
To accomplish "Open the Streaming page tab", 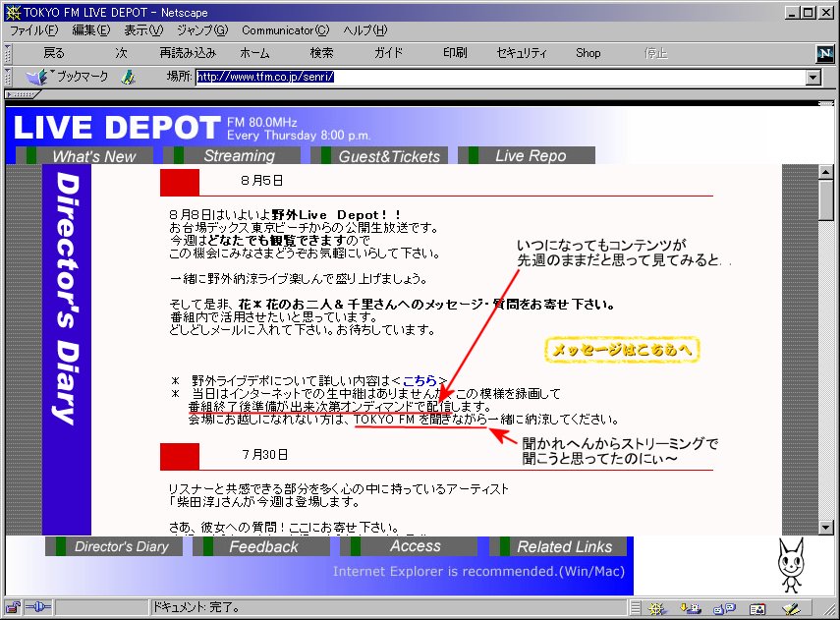I will point(232,155).
